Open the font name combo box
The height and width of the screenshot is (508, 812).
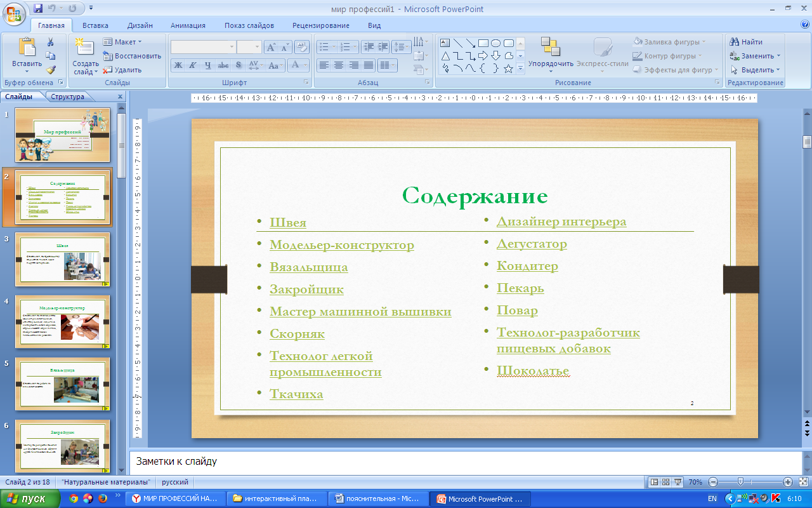point(203,46)
